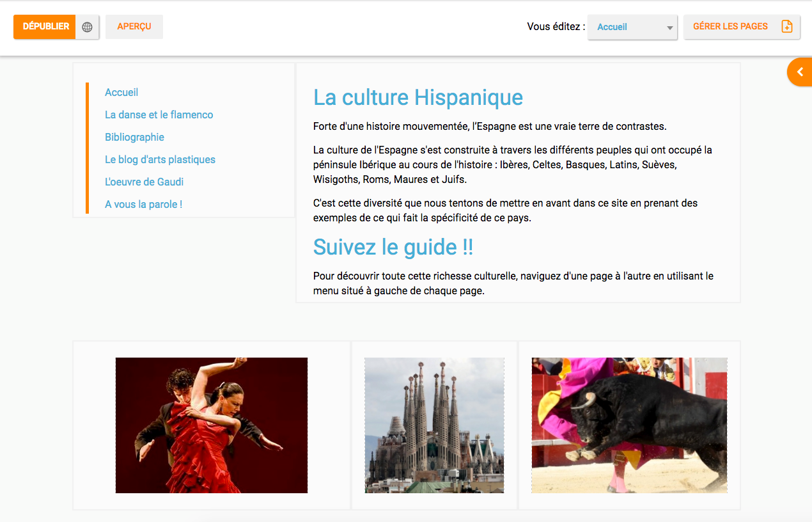Select the flamenco dancers image
The width and height of the screenshot is (812, 522).
click(212, 425)
